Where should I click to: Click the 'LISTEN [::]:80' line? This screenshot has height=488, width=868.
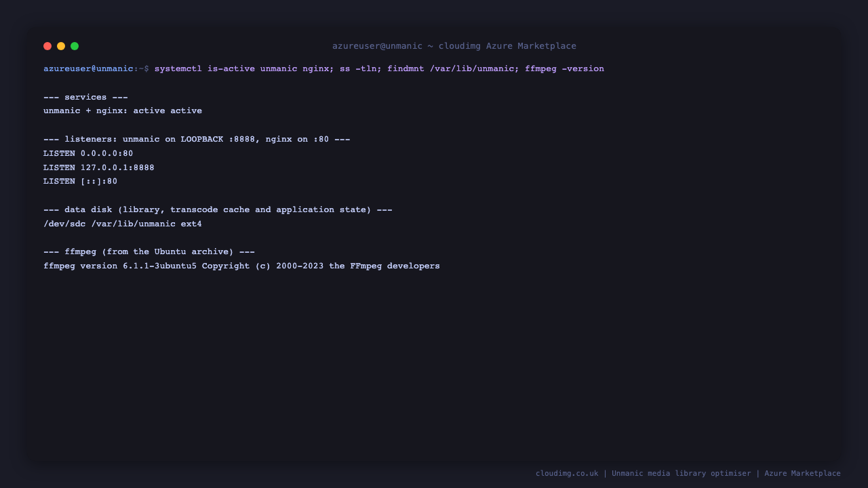point(80,181)
